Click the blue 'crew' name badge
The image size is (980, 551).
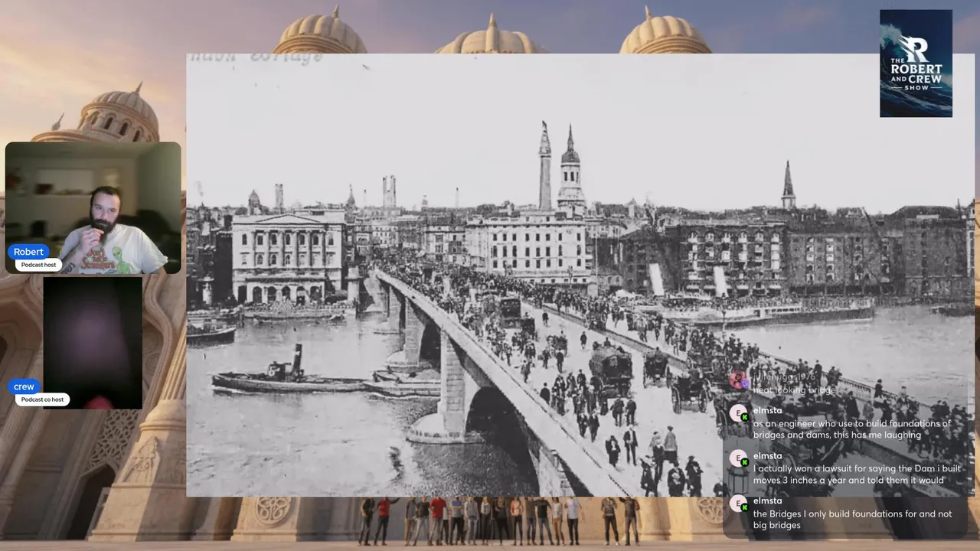point(24,386)
